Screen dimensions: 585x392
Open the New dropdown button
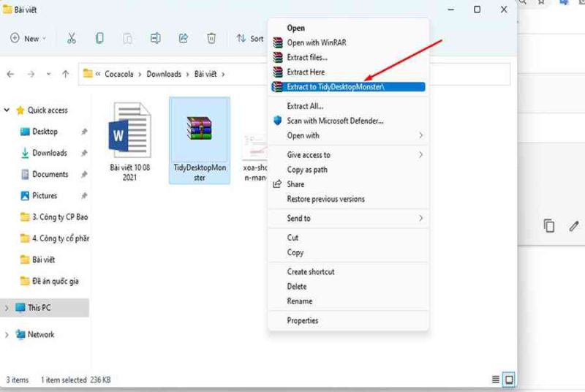point(29,38)
